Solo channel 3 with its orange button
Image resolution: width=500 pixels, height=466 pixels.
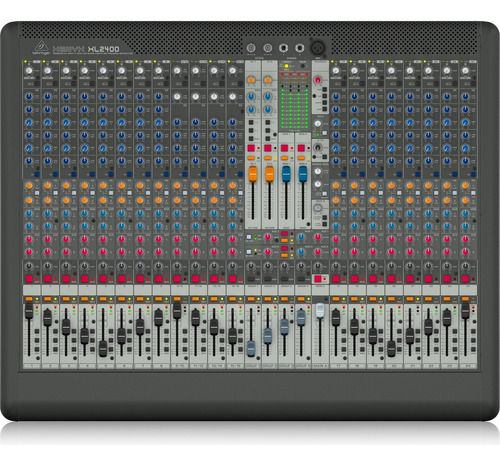pos(66,299)
